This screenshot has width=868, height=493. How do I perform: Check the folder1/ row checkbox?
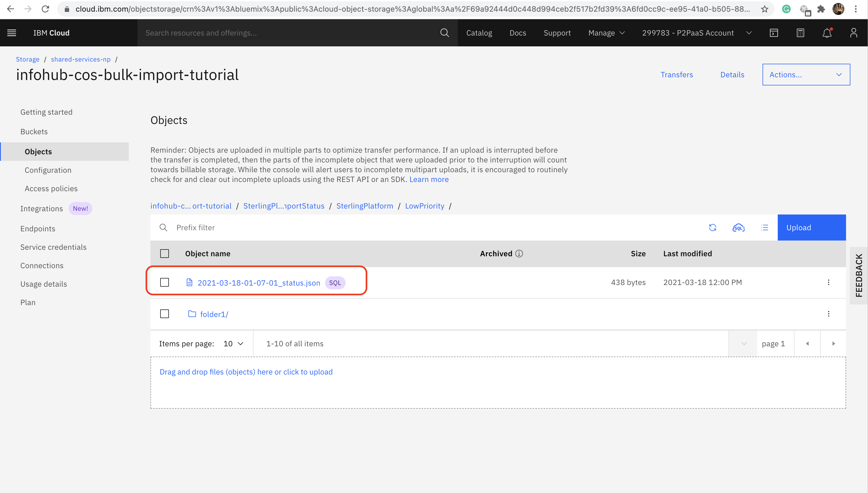[165, 314]
